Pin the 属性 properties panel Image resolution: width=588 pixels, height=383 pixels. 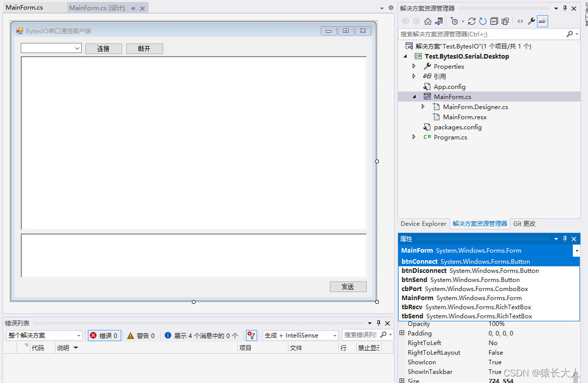pos(565,238)
